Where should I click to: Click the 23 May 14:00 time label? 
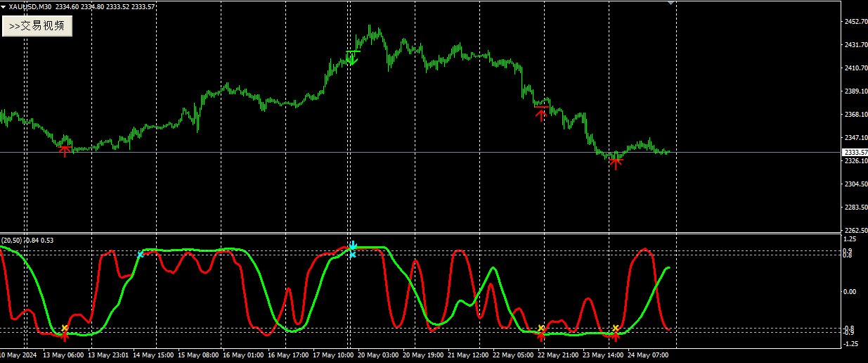[604, 355]
